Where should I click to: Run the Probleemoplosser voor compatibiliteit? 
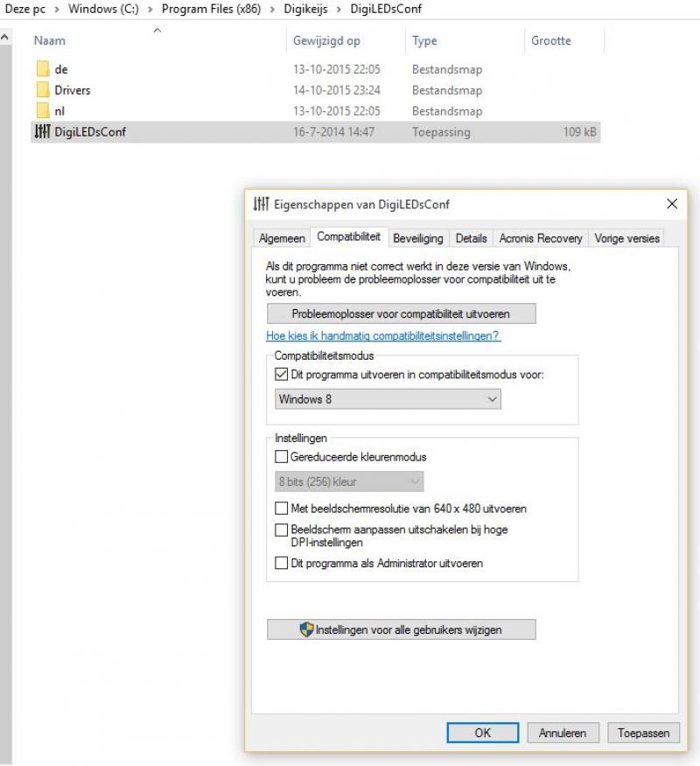point(401,313)
